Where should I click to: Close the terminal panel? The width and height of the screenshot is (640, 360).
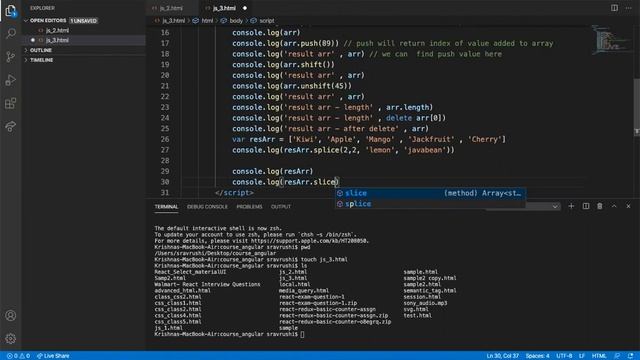(628, 206)
